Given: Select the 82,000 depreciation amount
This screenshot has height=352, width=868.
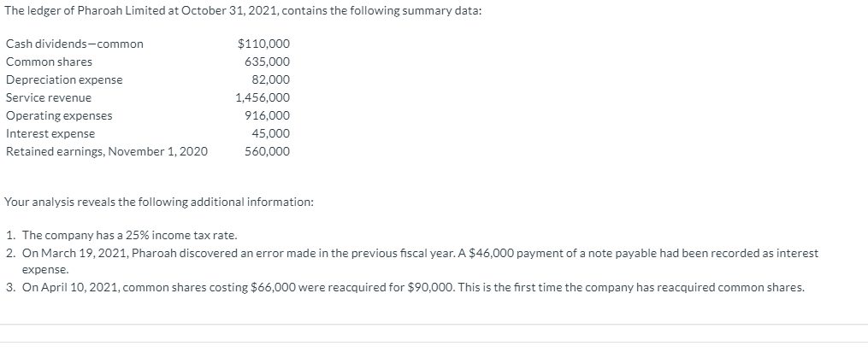Looking at the screenshot, I should 270,79.
